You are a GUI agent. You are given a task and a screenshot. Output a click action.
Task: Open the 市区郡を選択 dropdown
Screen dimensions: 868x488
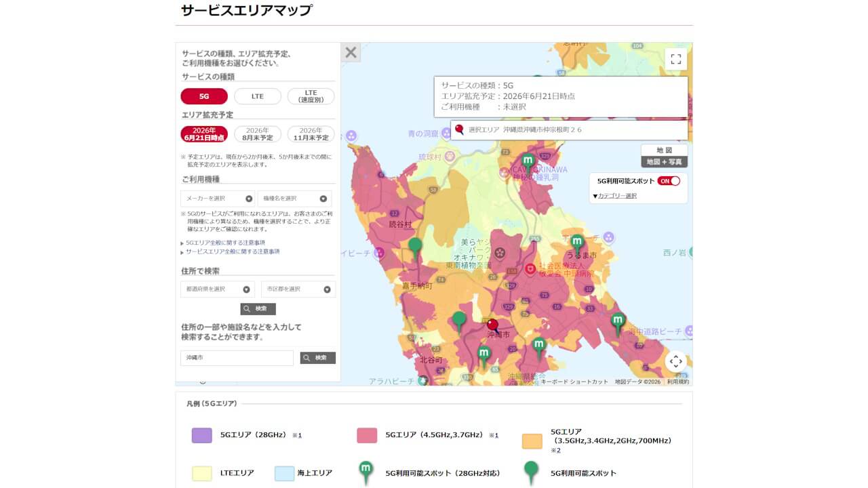tap(298, 289)
